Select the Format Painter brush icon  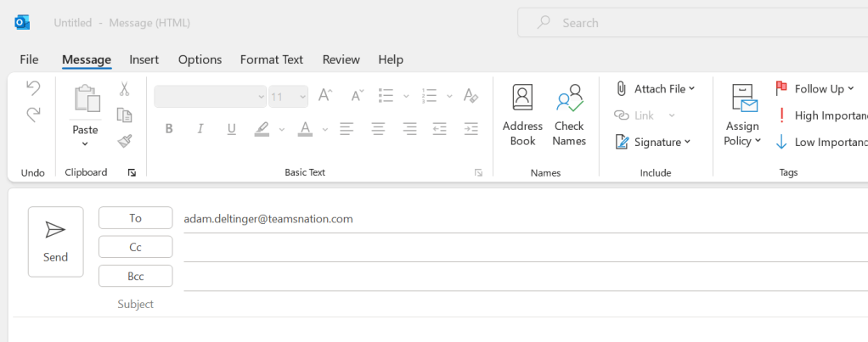click(124, 141)
